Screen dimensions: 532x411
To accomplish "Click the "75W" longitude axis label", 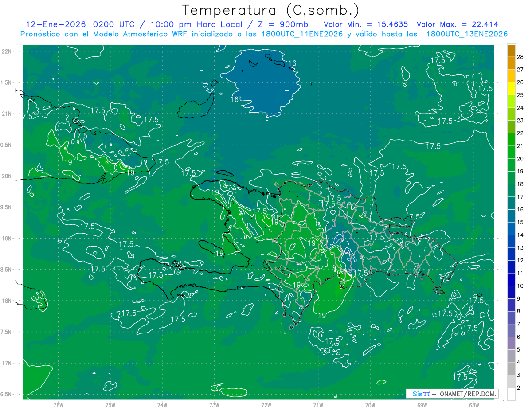I will point(110,405).
